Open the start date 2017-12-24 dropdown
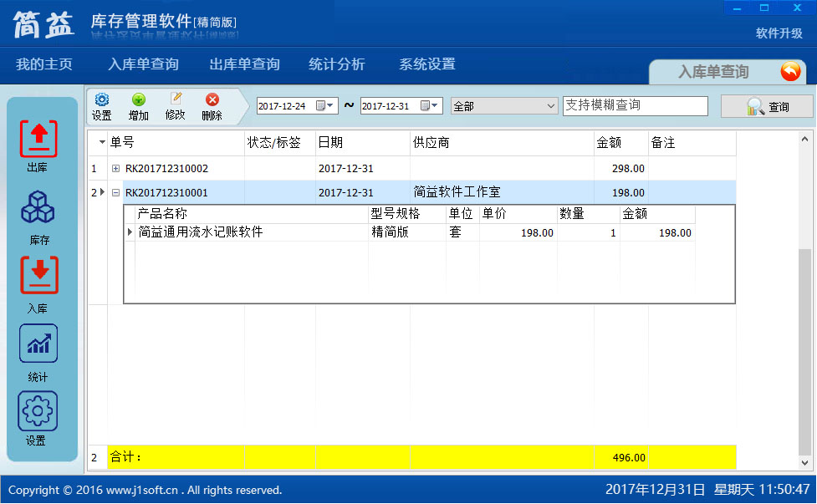The image size is (817, 504). pos(330,106)
